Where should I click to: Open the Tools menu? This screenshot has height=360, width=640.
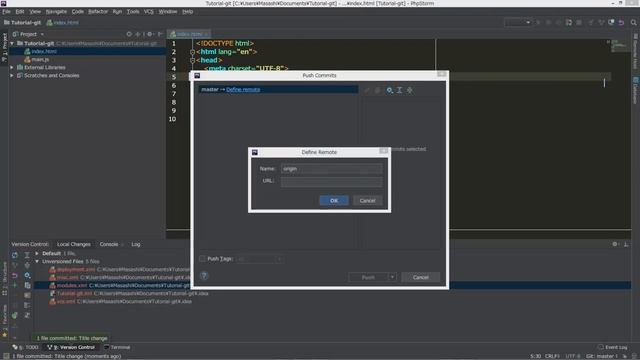[133, 11]
